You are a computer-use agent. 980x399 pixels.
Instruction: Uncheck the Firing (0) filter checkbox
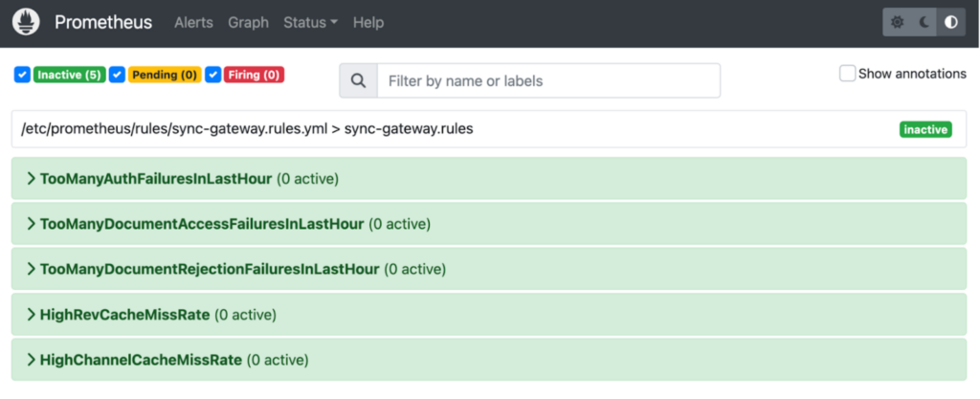213,75
